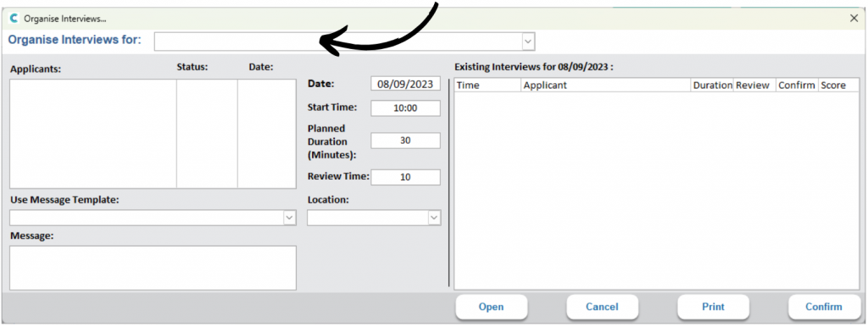Click the Existing Interviews for 08/09/2023 heading
Viewport: 868px width, 326px height.
coord(534,67)
